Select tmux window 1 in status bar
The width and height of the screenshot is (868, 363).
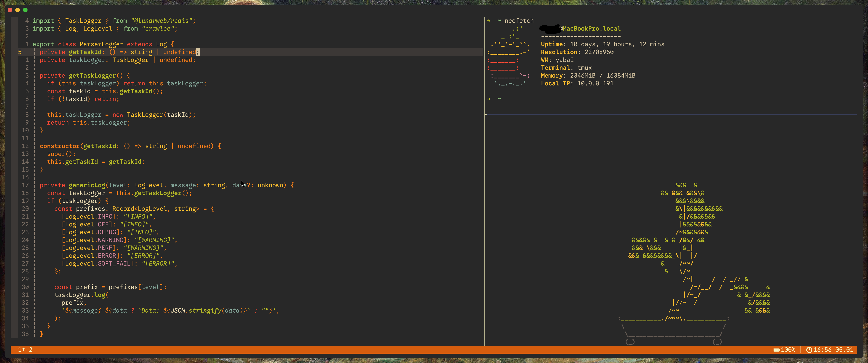[21, 349]
